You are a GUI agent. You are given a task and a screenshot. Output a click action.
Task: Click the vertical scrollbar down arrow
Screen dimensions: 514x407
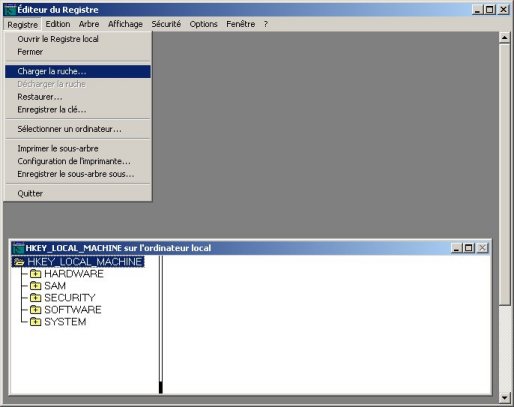505,397
